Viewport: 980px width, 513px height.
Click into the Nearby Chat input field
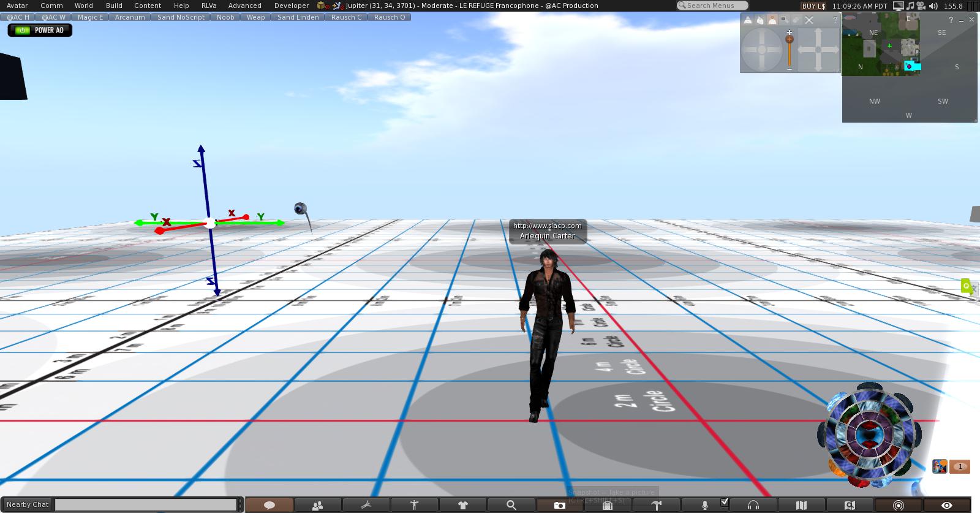[146, 504]
